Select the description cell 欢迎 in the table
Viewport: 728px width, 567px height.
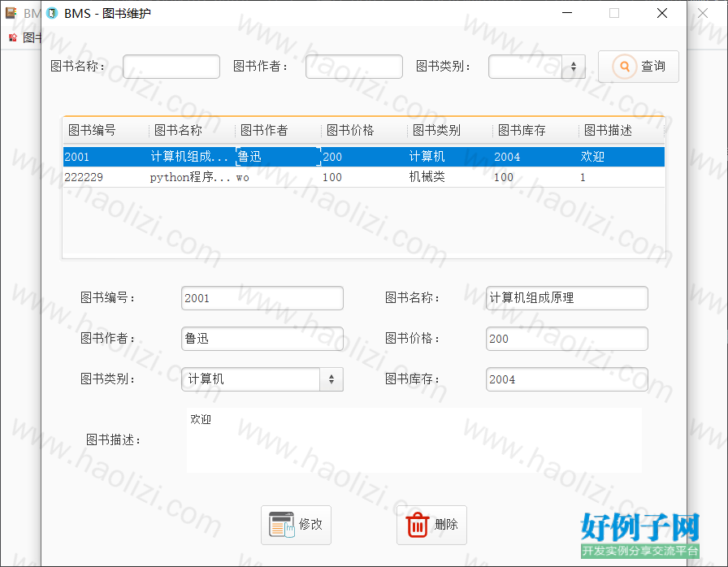pyautogui.click(x=622, y=157)
